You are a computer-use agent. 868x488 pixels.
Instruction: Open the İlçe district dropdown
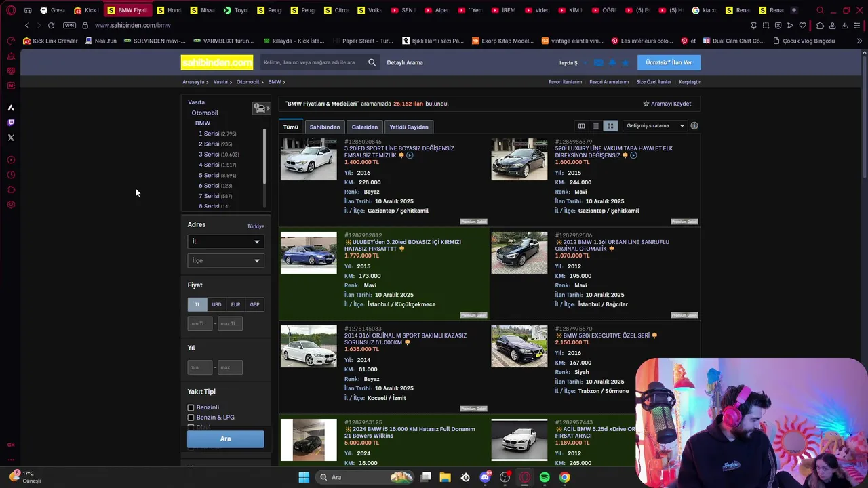tap(226, 260)
